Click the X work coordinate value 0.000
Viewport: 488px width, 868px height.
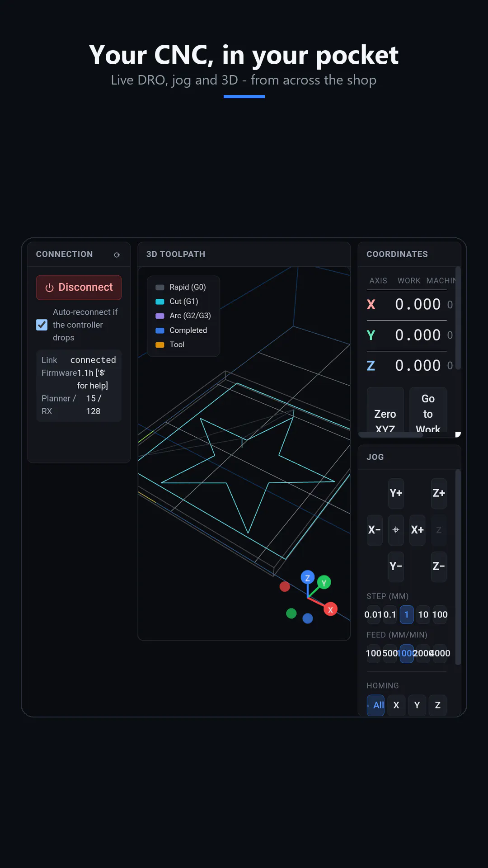click(x=418, y=305)
